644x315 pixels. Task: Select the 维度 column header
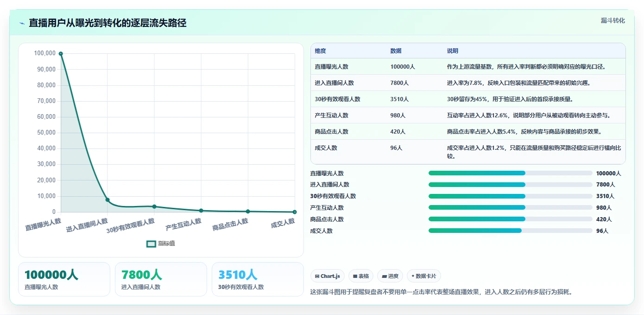tap(320, 51)
